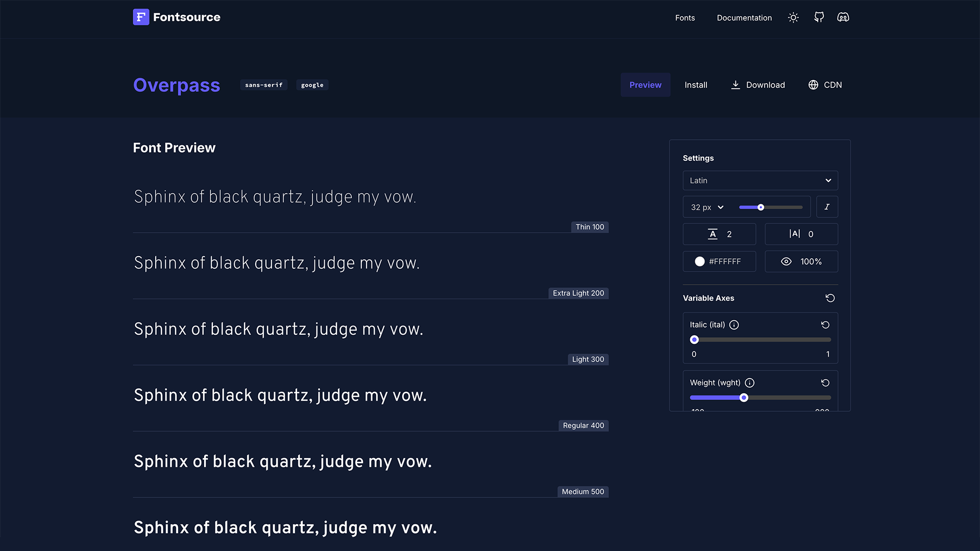Show info for Weight (wght) axis
The image size is (980, 551).
[749, 383]
